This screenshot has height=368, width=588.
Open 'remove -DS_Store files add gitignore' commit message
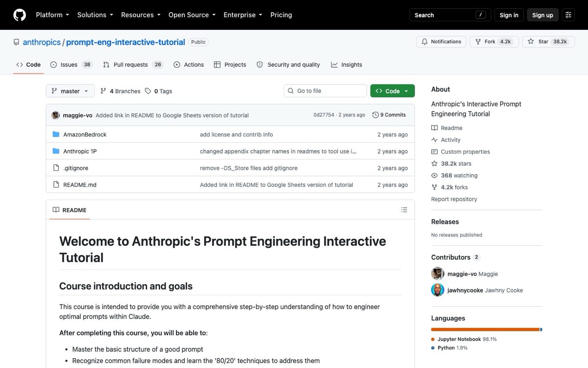248,168
